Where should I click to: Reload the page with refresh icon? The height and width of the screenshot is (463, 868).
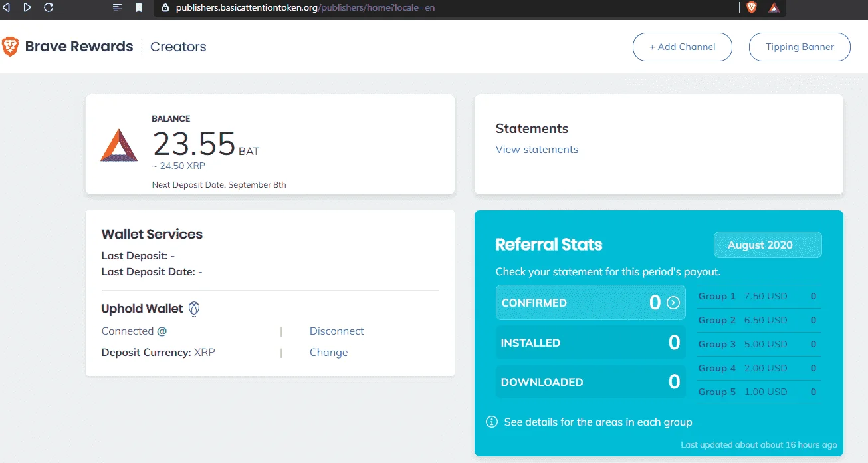pyautogui.click(x=48, y=7)
